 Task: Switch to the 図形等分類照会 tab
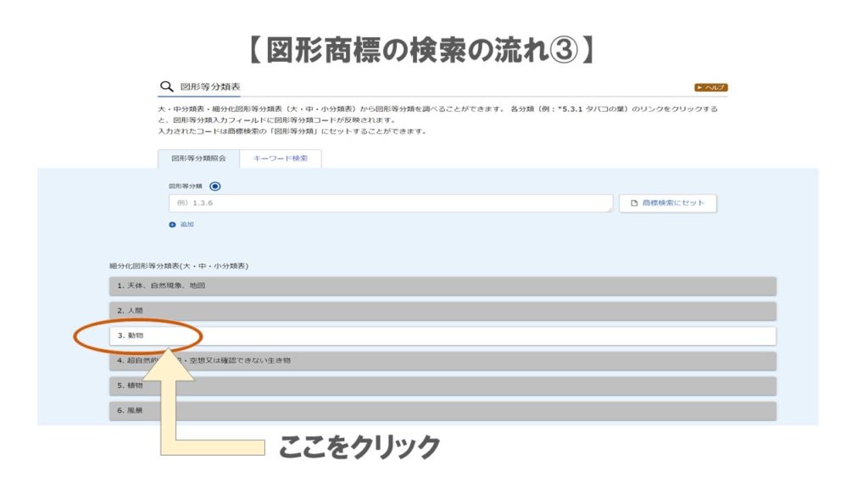click(198, 158)
